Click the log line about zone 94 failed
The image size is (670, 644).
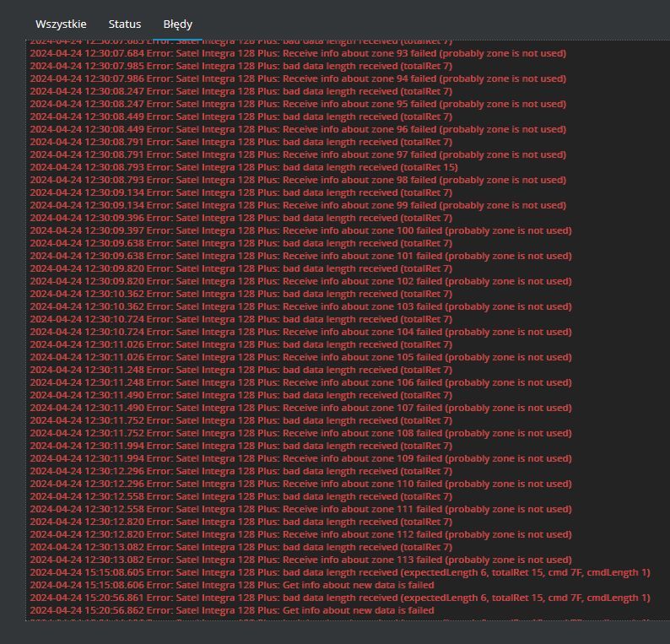pyautogui.click(x=298, y=78)
